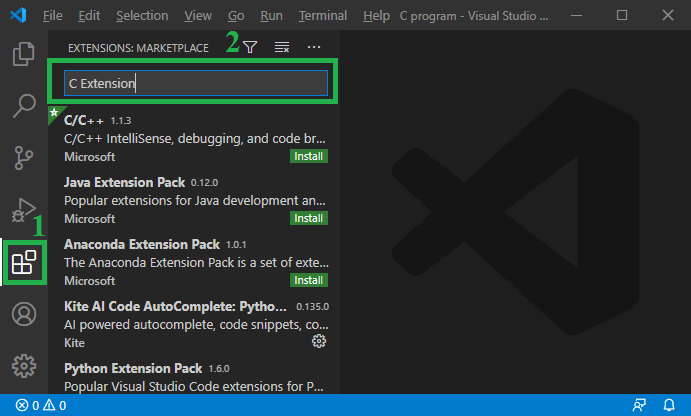This screenshot has height=416, width=691.
Task: Click the VS Code logo in title bar
Action: (18, 15)
